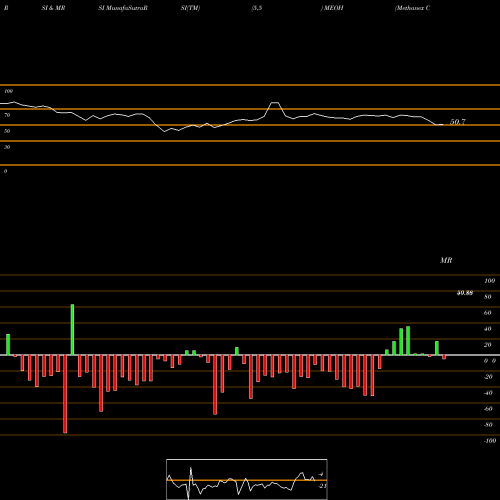The height and width of the screenshot is (500, 500).
Task: Click the -21 value in mini chart
Action: [322, 486]
